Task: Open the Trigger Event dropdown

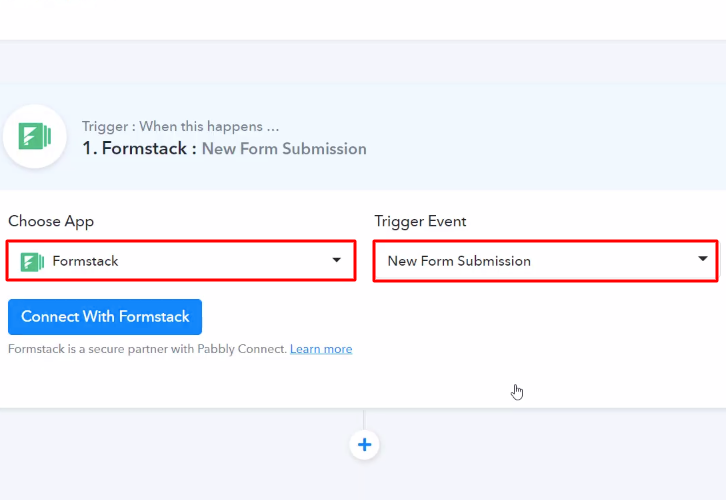Action: [x=545, y=261]
